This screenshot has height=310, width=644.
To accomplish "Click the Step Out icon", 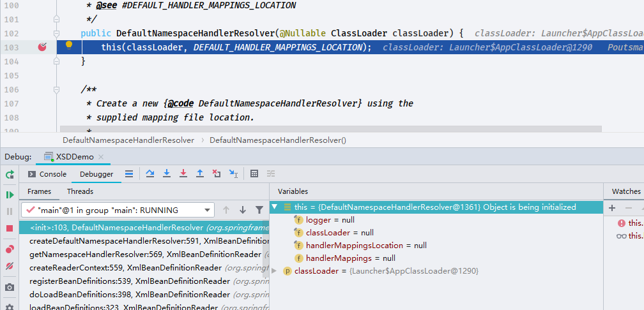I will click(x=199, y=174).
